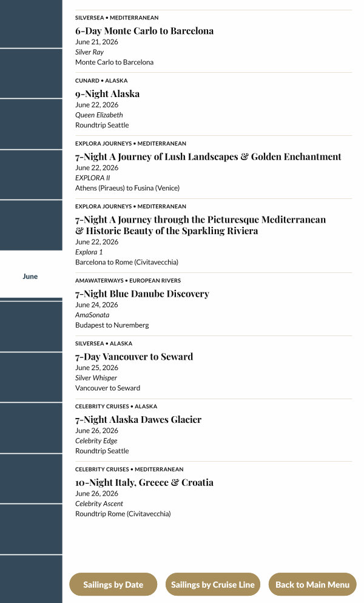Select the 7-Day Vancouver to Seward sailing

click(134, 357)
